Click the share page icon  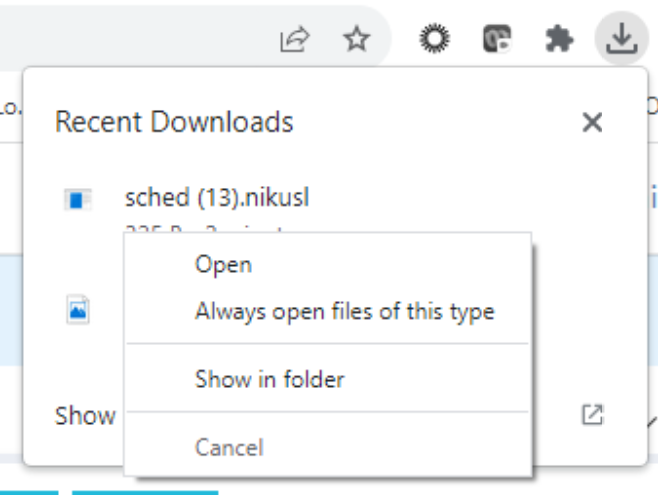295,40
